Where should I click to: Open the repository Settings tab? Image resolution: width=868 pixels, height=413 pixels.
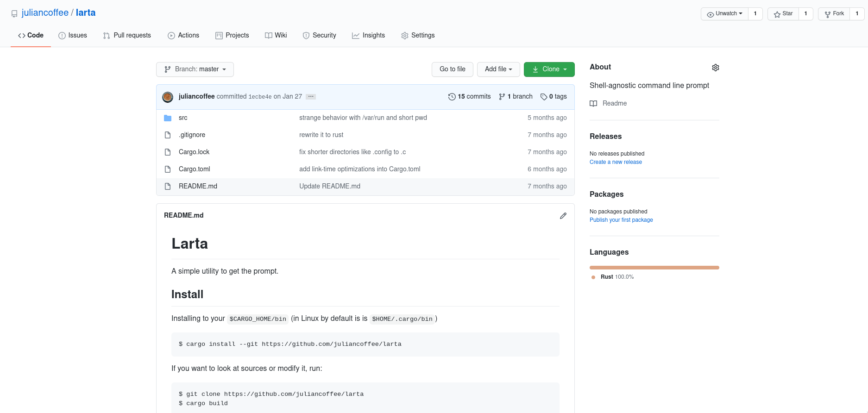pyautogui.click(x=418, y=35)
